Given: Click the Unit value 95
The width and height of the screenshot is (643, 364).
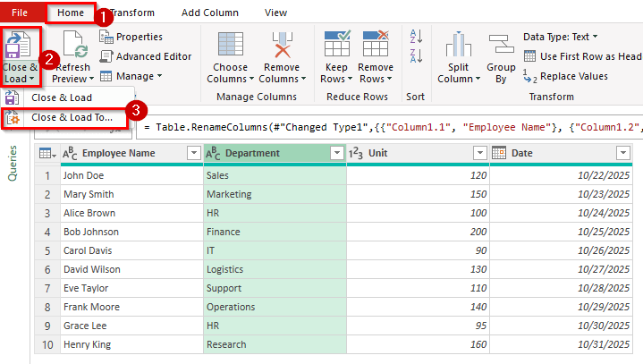Looking at the screenshot, I should pos(418,326).
